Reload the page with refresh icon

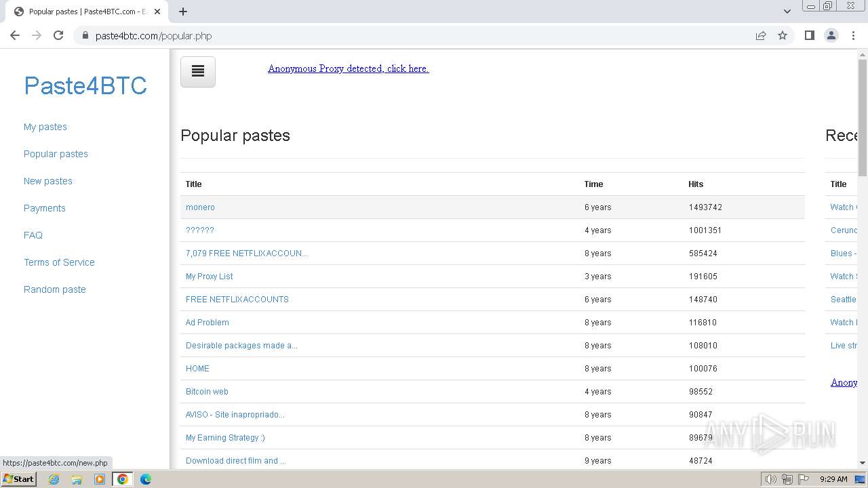58,36
